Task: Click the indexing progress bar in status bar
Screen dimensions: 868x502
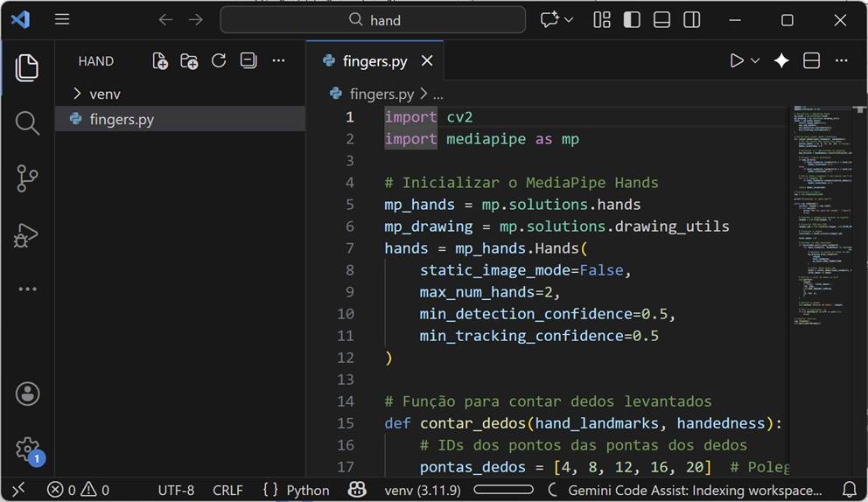Action: click(503, 489)
